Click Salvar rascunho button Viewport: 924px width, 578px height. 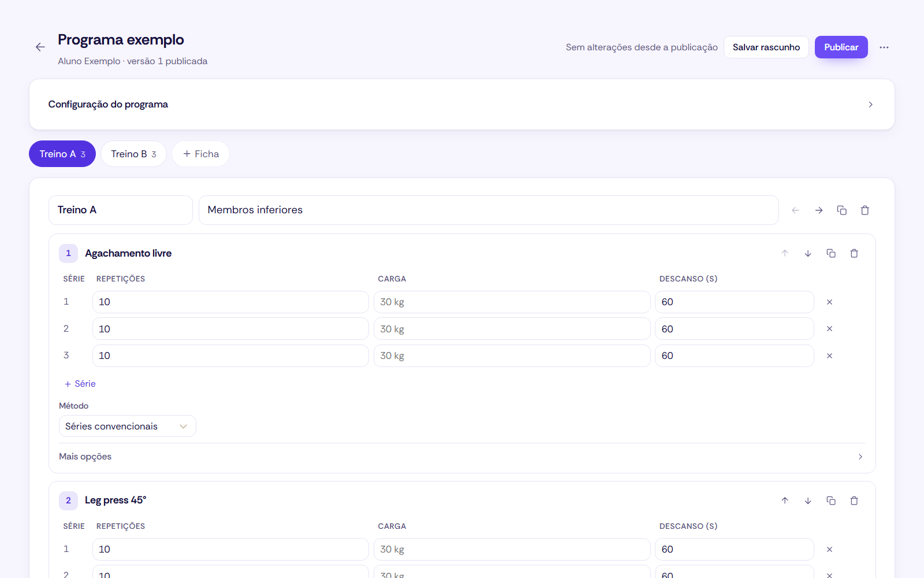tap(766, 47)
